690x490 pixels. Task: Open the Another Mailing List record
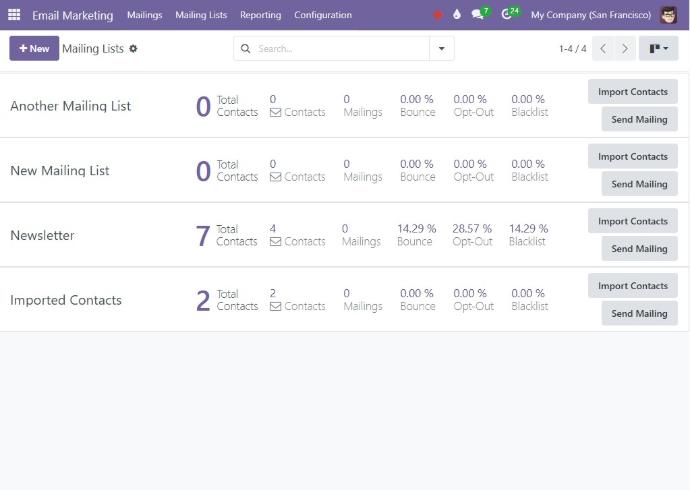(70, 106)
